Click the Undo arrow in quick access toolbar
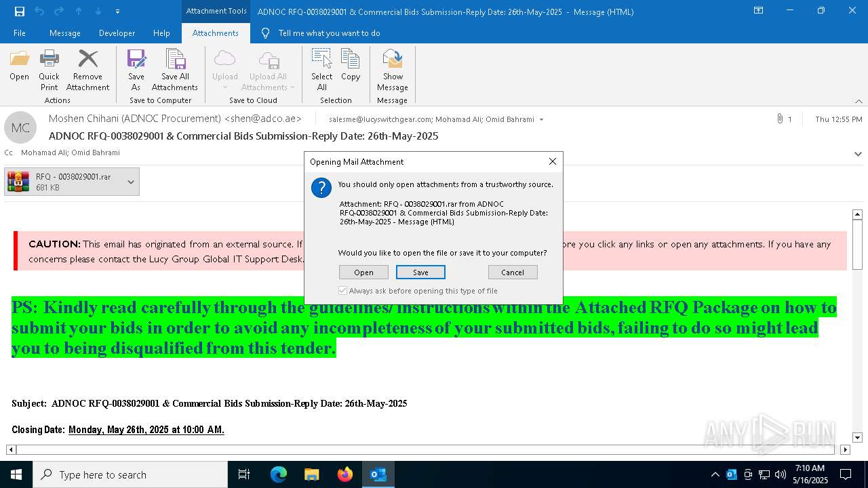Screen dimensions: 868x488 pos(39,12)
